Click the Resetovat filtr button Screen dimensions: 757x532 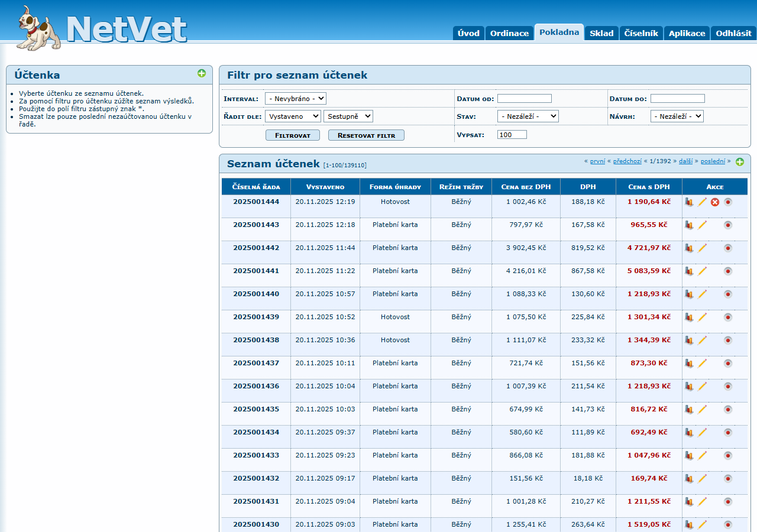pos(366,135)
